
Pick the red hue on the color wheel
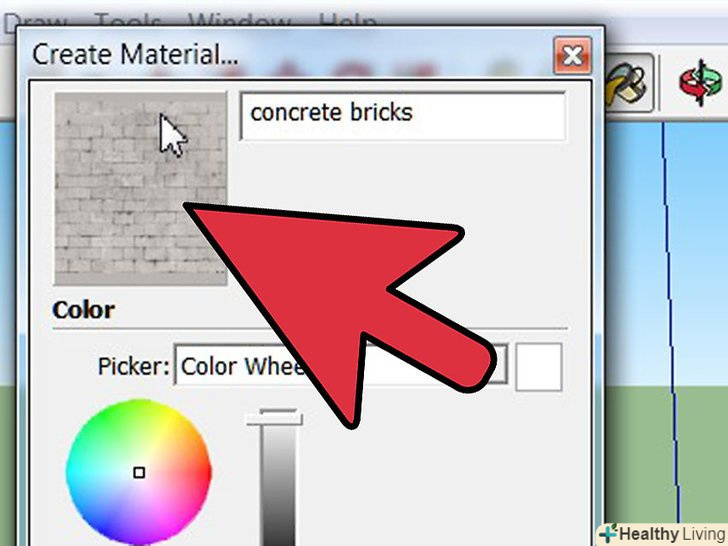[204, 473]
